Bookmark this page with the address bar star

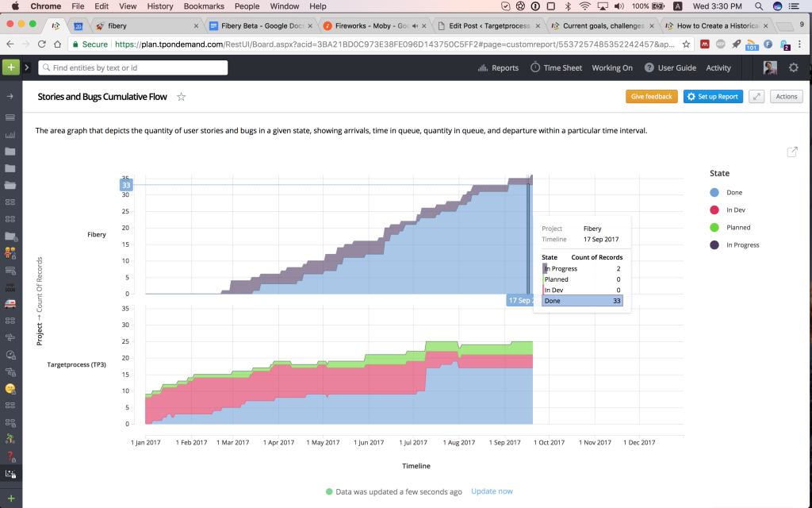click(686, 44)
